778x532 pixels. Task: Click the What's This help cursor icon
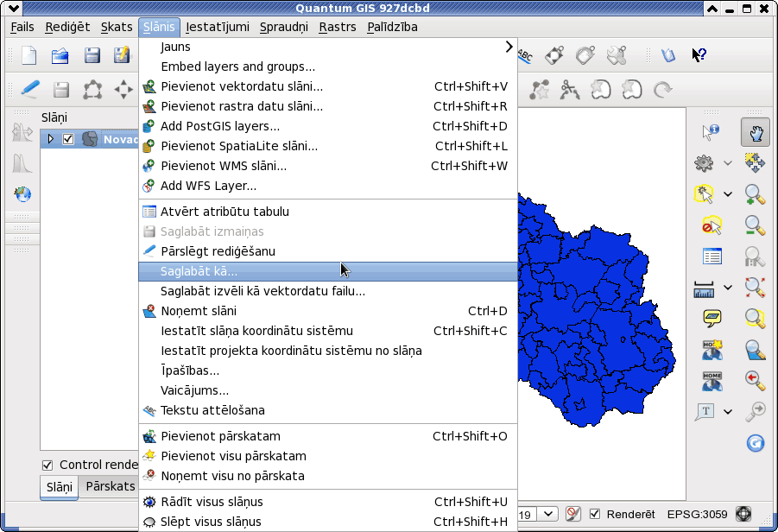tap(699, 55)
